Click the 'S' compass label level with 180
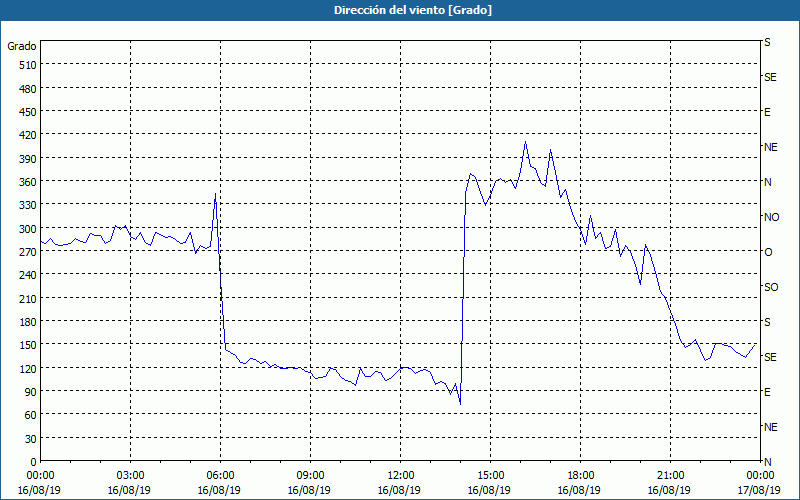The width and height of the screenshot is (800, 500). 767,322
